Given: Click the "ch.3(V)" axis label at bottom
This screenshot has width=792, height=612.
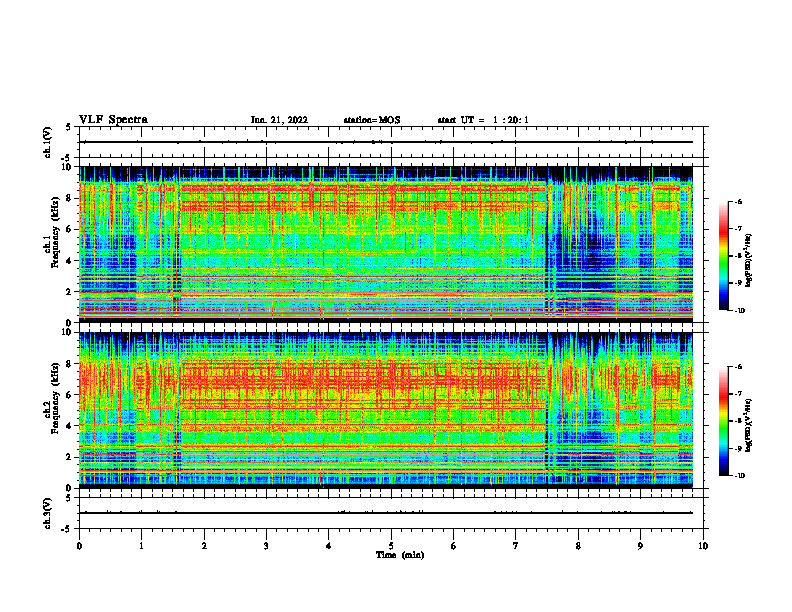Looking at the screenshot, I should pyautogui.click(x=48, y=513).
